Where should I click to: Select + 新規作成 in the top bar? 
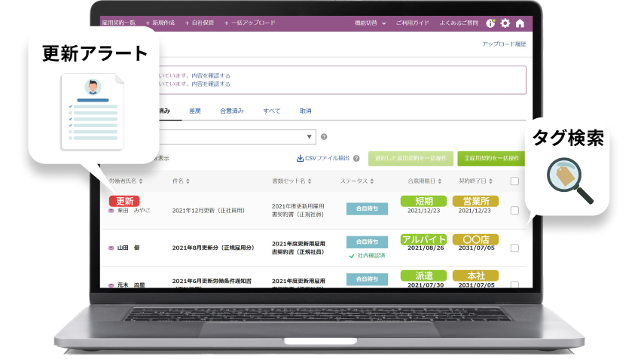(160, 23)
